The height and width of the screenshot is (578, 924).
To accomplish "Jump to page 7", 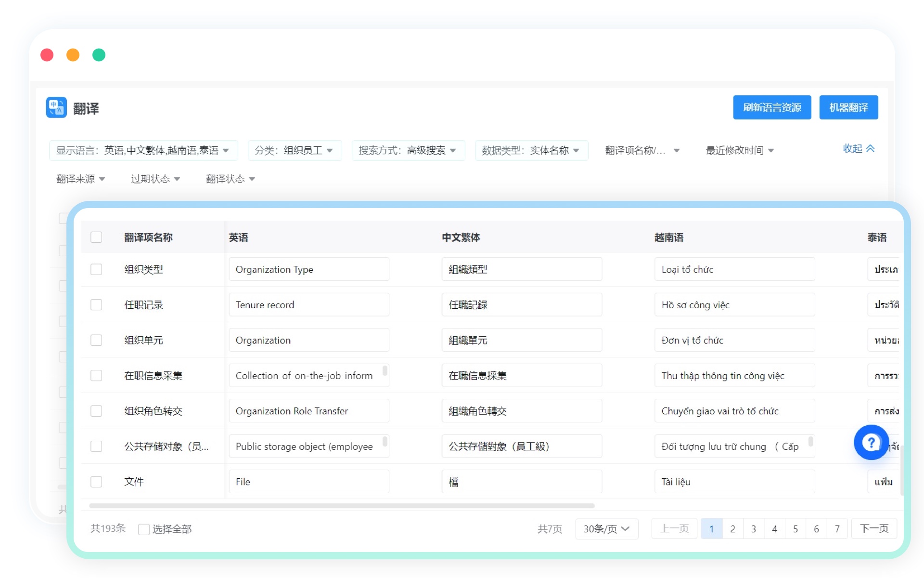I will [837, 529].
